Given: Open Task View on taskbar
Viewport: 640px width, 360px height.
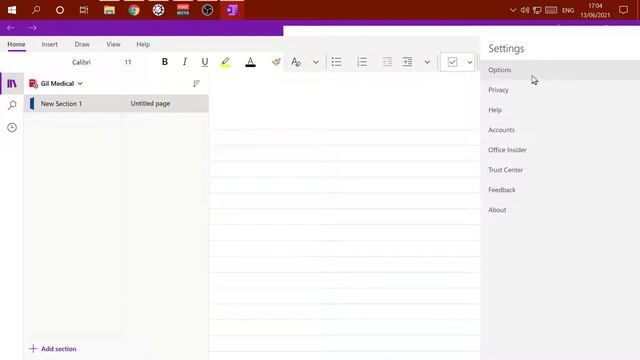Looking at the screenshot, I should (84, 10).
